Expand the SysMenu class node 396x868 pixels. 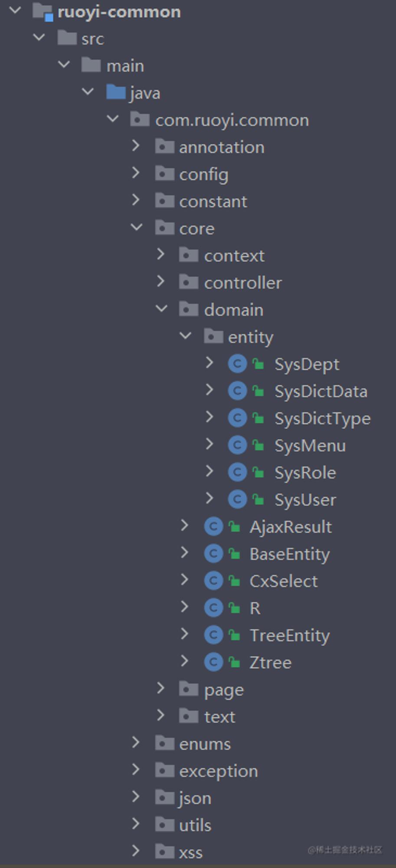(x=210, y=444)
